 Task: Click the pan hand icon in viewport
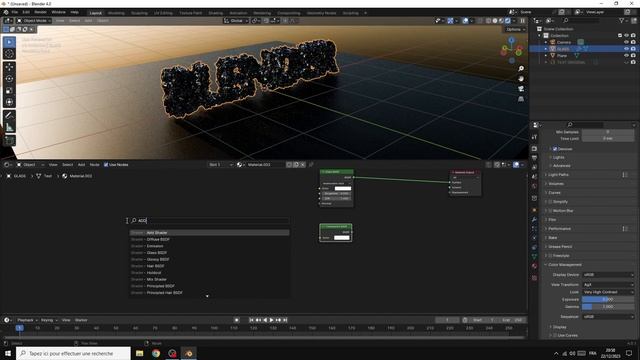click(x=521, y=79)
